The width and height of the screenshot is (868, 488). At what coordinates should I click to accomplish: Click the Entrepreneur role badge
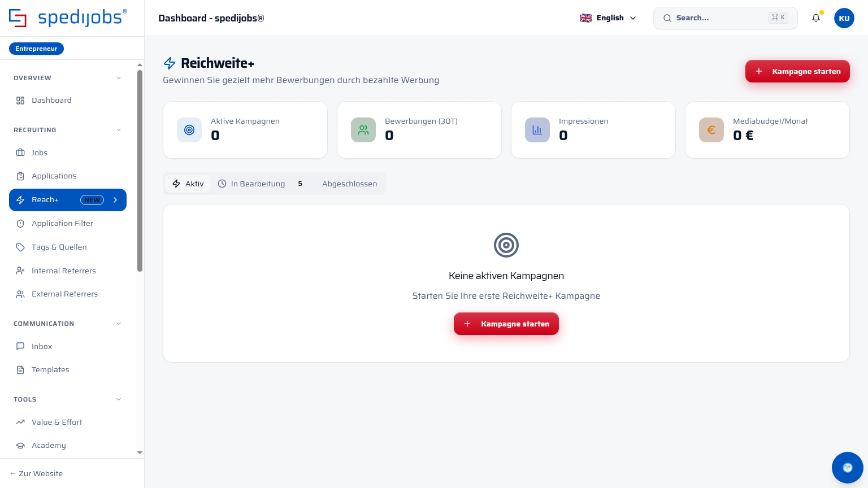coord(37,49)
